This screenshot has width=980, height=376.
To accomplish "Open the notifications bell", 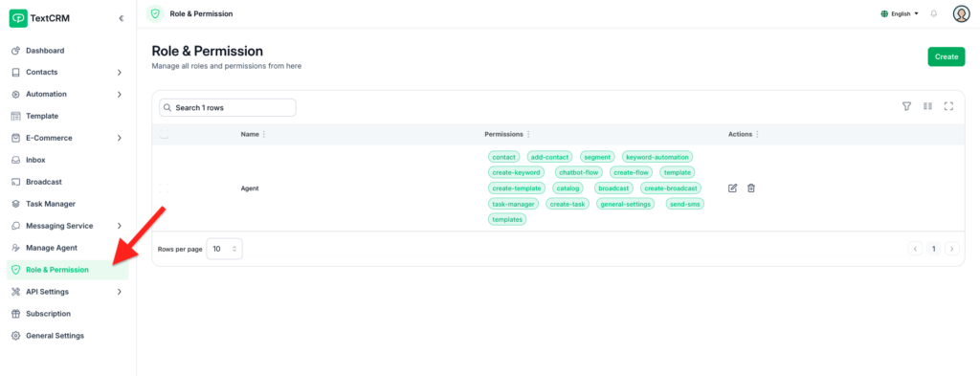I will 934,13.
